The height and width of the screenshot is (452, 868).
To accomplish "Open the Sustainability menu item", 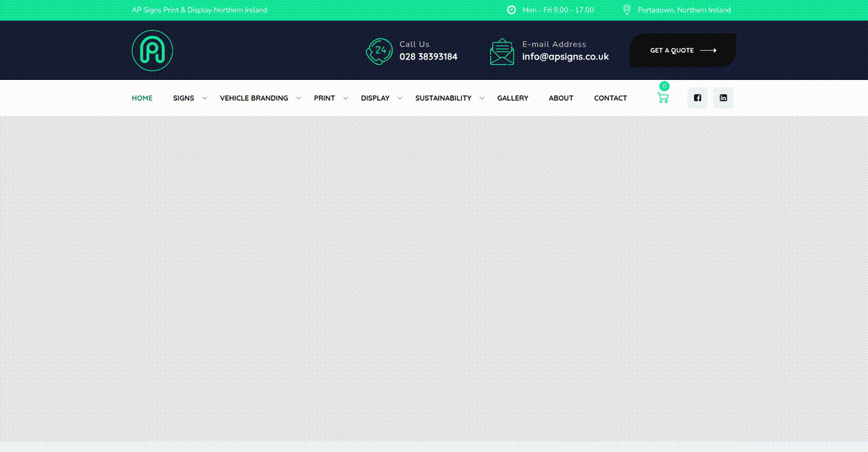I will point(443,98).
